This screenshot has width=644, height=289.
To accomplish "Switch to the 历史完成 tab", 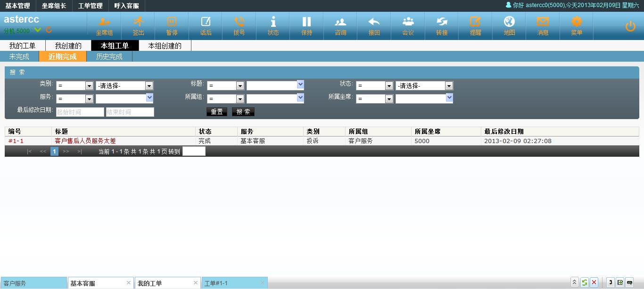I will click(x=109, y=56).
